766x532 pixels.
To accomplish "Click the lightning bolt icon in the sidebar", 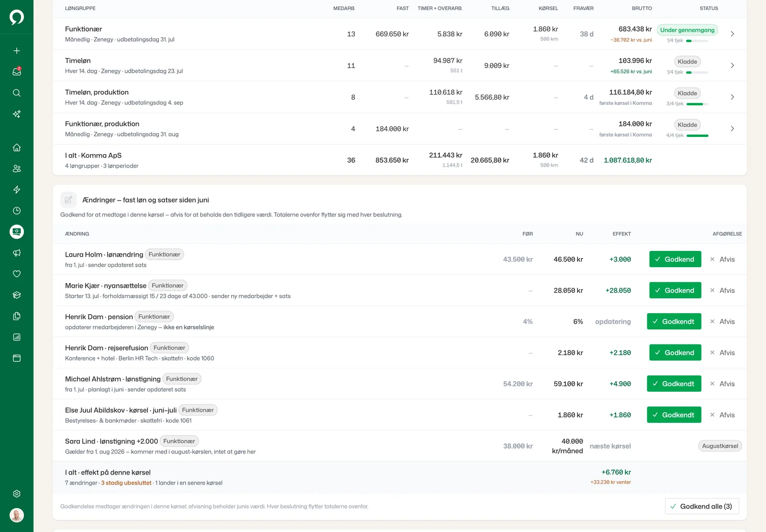I will tap(17, 190).
